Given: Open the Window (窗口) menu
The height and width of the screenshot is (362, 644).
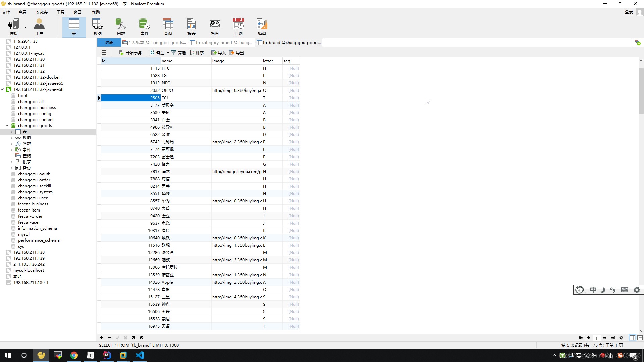Looking at the screenshot, I should coord(77,12).
